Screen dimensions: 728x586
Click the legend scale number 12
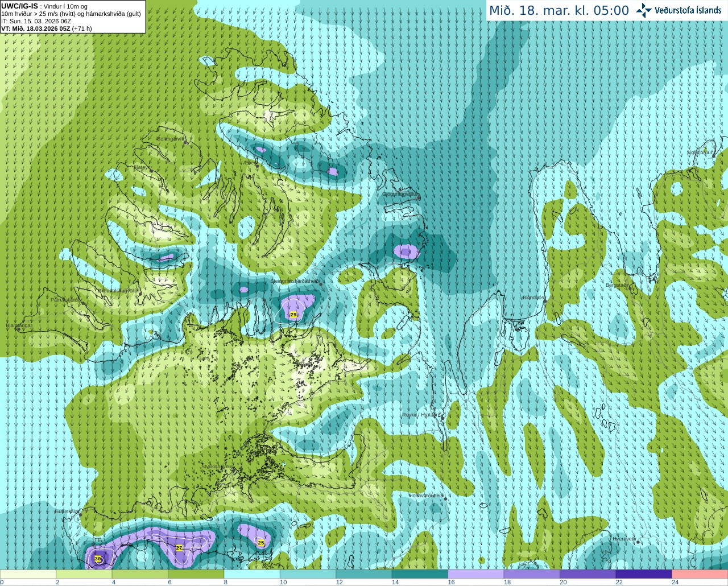tap(339, 582)
